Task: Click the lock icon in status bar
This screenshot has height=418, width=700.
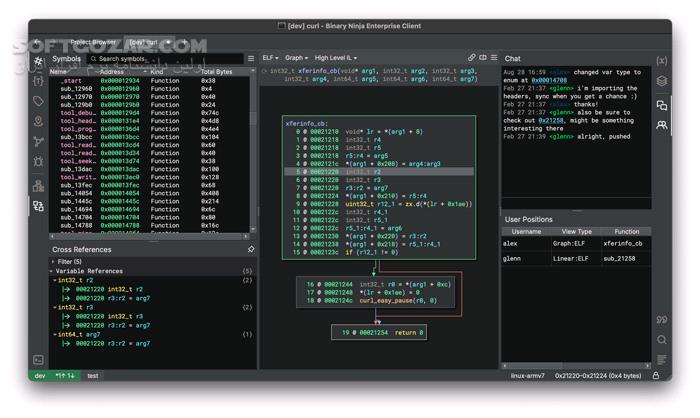Action: (x=656, y=376)
